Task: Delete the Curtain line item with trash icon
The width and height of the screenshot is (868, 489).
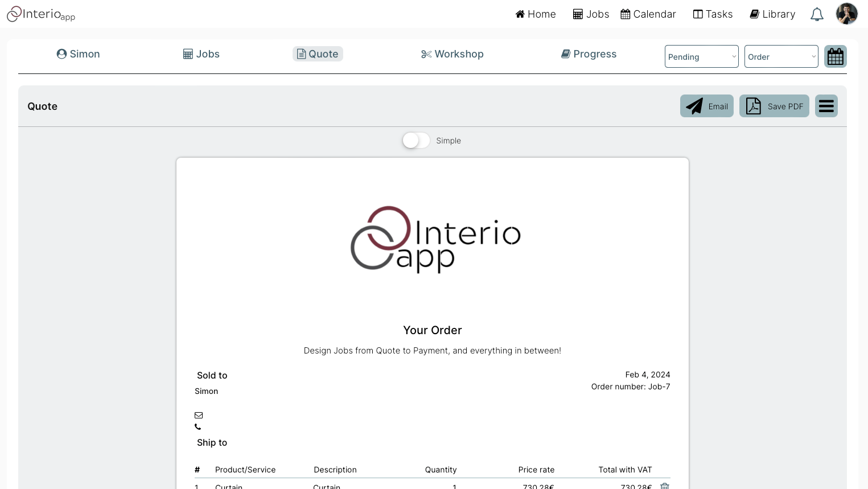Action: click(665, 486)
